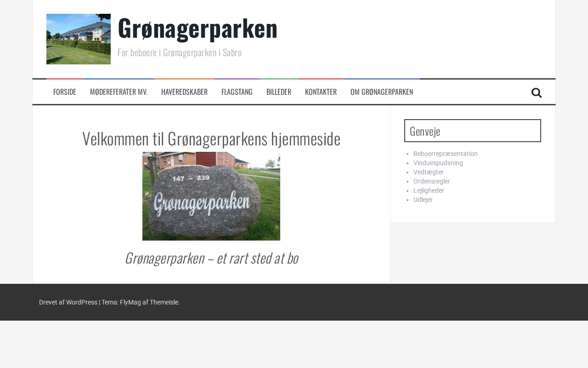Screen dimensions: 588x368
Task: Open Beboerrepræsentation shortcut link
Action: [445, 154]
